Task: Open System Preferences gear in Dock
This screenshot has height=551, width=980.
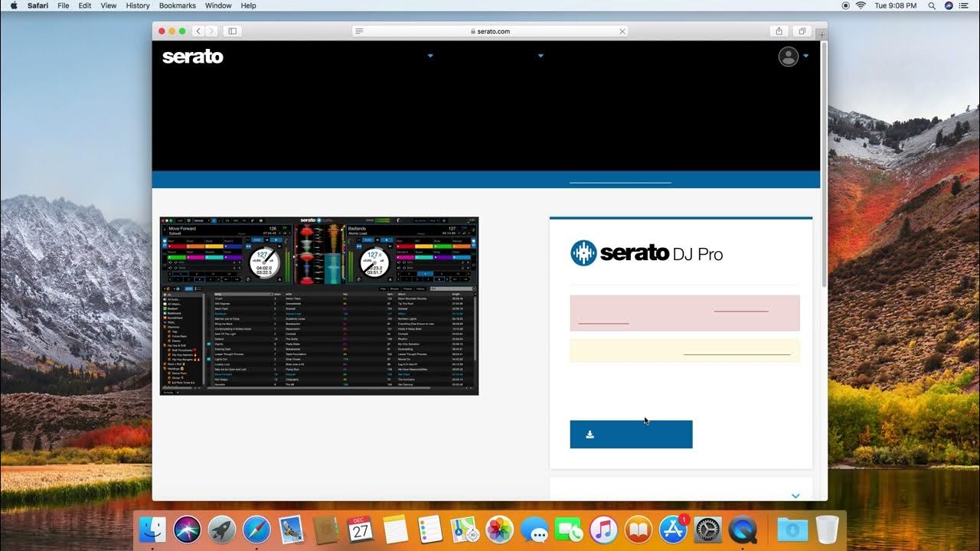Action: click(707, 530)
